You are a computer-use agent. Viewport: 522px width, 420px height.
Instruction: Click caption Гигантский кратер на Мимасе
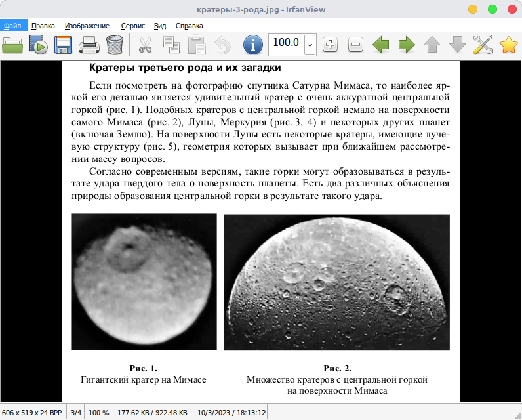point(144,380)
